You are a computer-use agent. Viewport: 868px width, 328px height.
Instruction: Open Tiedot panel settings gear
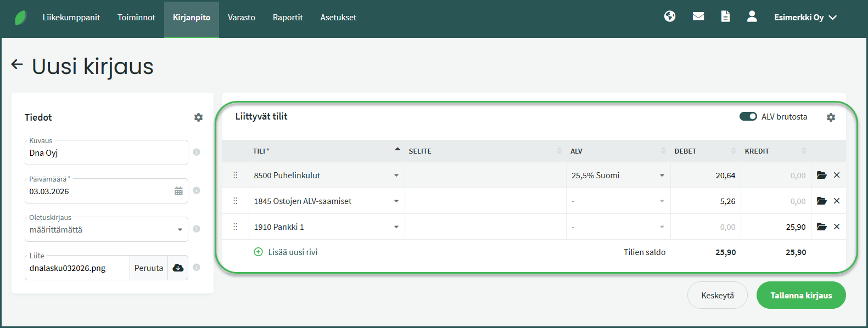[198, 117]
